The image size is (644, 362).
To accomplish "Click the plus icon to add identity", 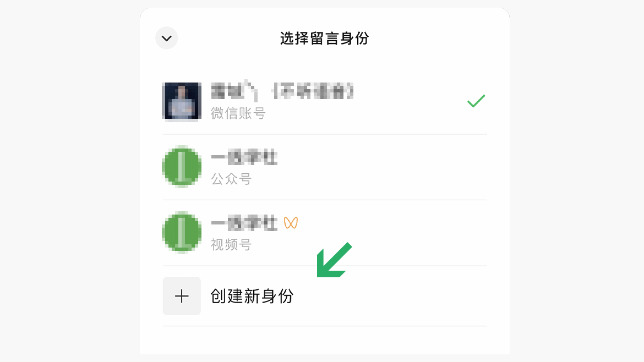I will point(182,296).
